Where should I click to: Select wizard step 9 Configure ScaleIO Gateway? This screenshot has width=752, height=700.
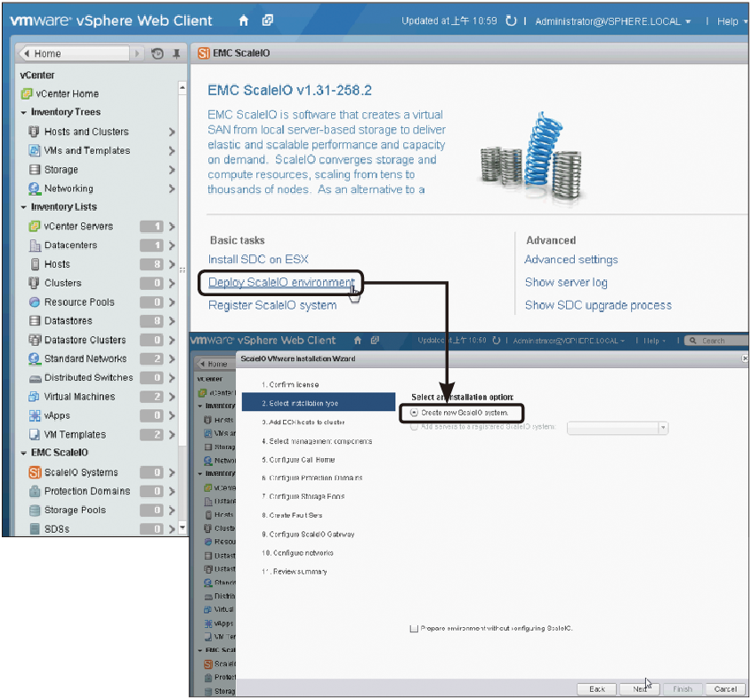pos(308,534)
